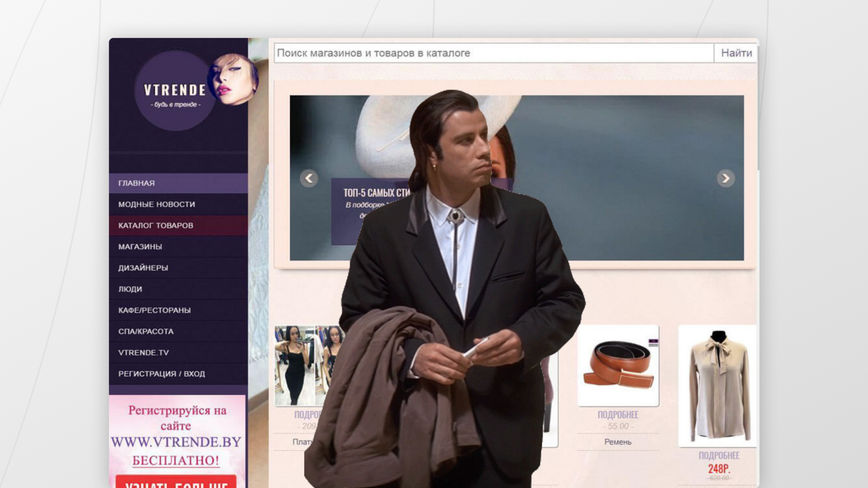This screenshot has width=868, height=488.
Task: Navigate to ЛЮДИ section
Action: 178,289
